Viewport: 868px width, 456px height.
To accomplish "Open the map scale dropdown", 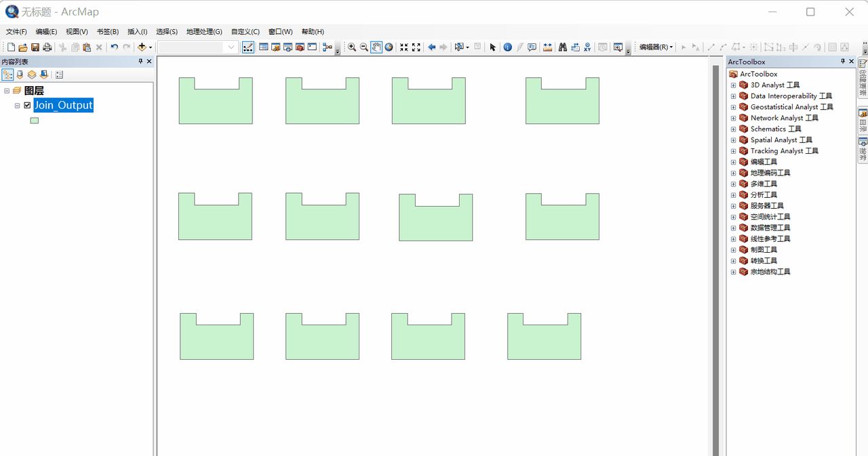I will pyautogui.click(x=231, y=47).
